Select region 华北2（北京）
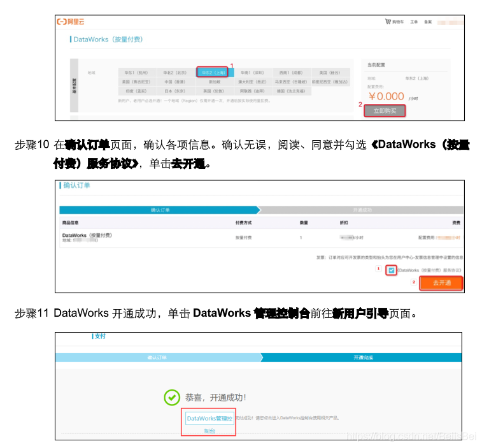The height and width of the screenshot is (448, 482). click(175, 73)
